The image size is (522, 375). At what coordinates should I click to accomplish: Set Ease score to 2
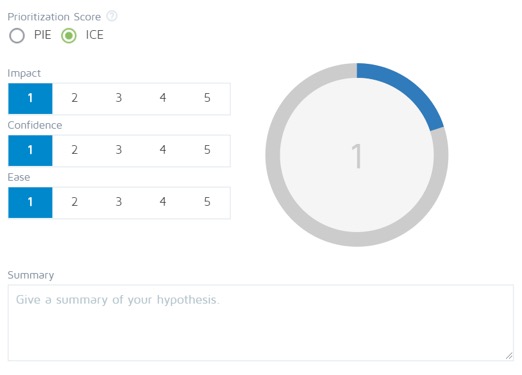(x=75, y=203)
